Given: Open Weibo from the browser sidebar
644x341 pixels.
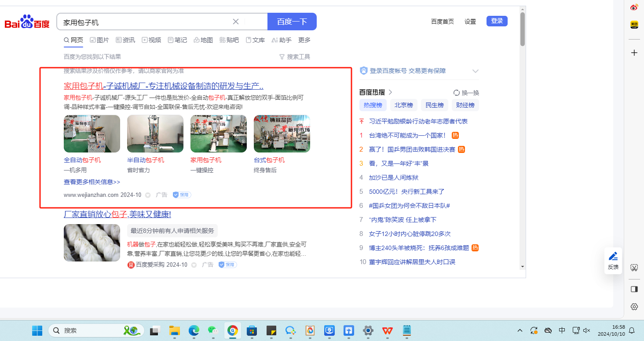Looking at the screenshot, I should pyautogui.click(x=634, y=7).
